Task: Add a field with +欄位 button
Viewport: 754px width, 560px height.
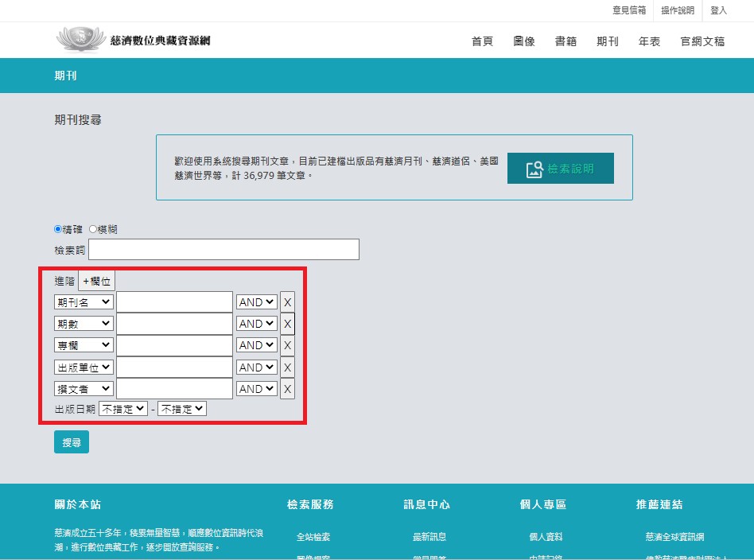Action: pyautogui.click(x=97, y=281)
